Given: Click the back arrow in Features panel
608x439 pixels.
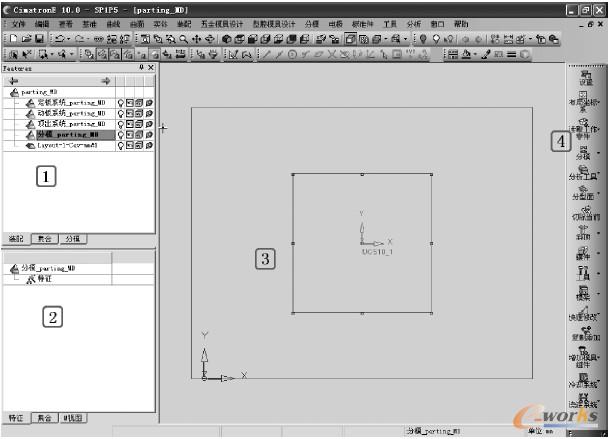Looking at the screenshot, I should [x=13, y=81].
